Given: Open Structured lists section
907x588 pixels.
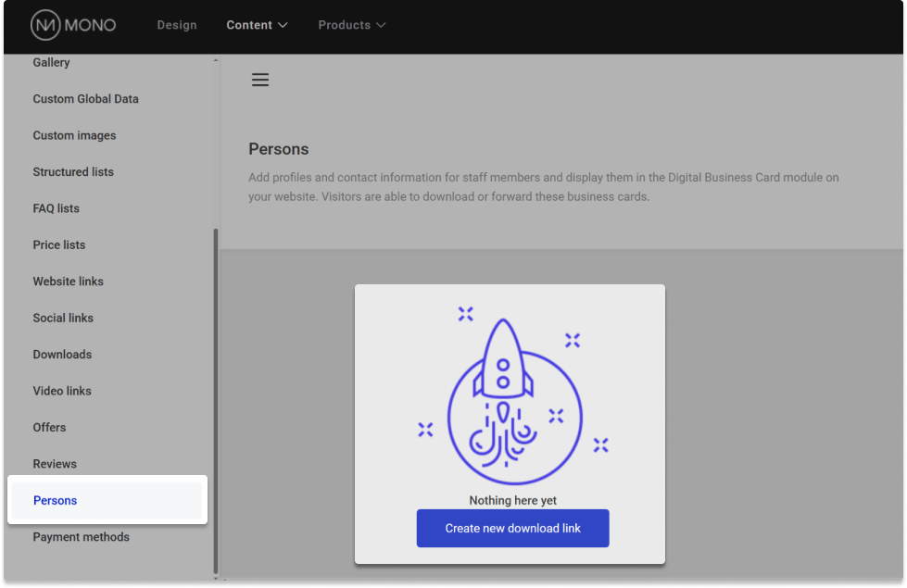Looking at the screenshot, I should [x=73, y=172].
